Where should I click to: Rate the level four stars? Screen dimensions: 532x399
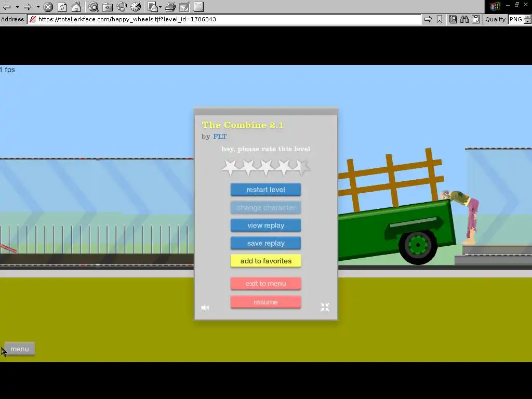pos(284,167)
